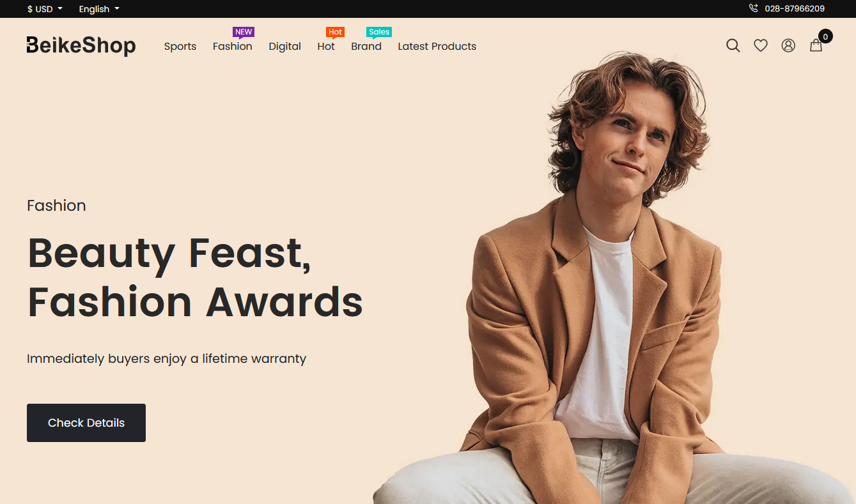The image size is (856, 504).
Task: Click the phone icon in top bar
Action: [x=753, y=9]
